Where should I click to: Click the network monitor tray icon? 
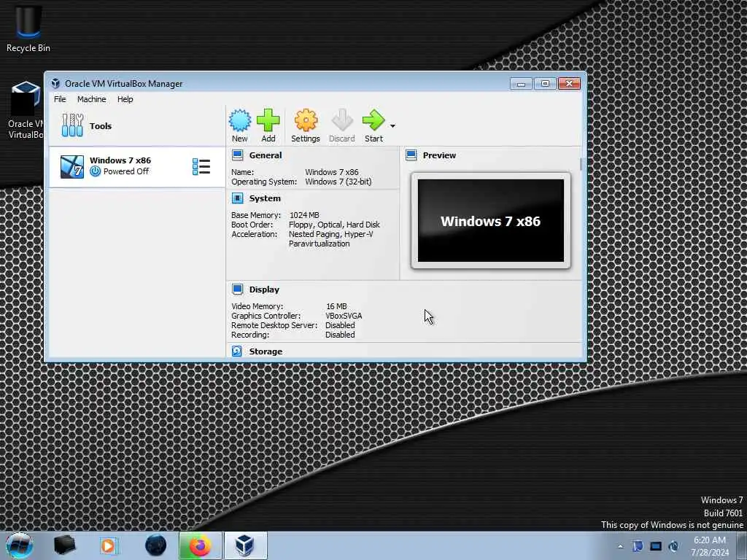tap(656, 546)
